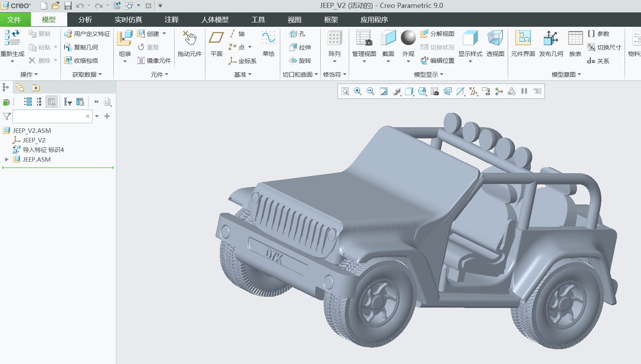The width and height of the screenshot is (641, 364).
Task: Open the Operations (操作) group dropdown
Action: pos(29,74)
